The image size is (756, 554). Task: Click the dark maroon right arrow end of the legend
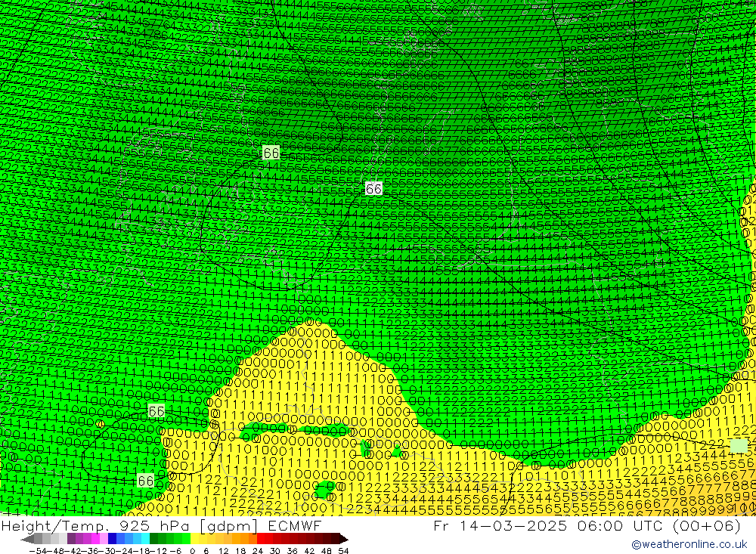click(x=343, y=539)
